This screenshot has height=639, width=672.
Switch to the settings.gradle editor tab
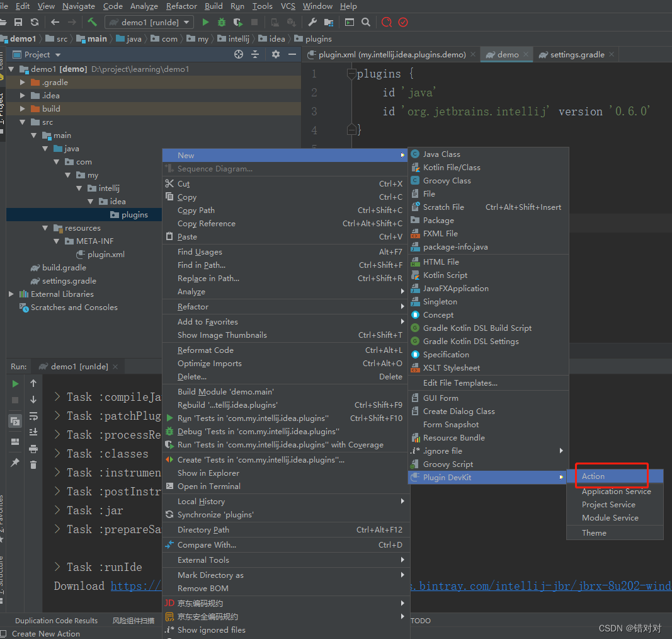(577, 54)
